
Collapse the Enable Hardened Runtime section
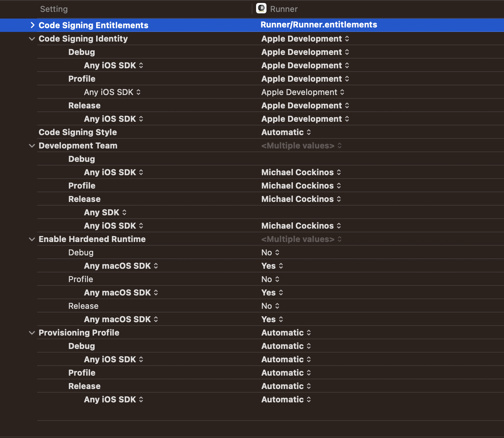tap(32, 239)
